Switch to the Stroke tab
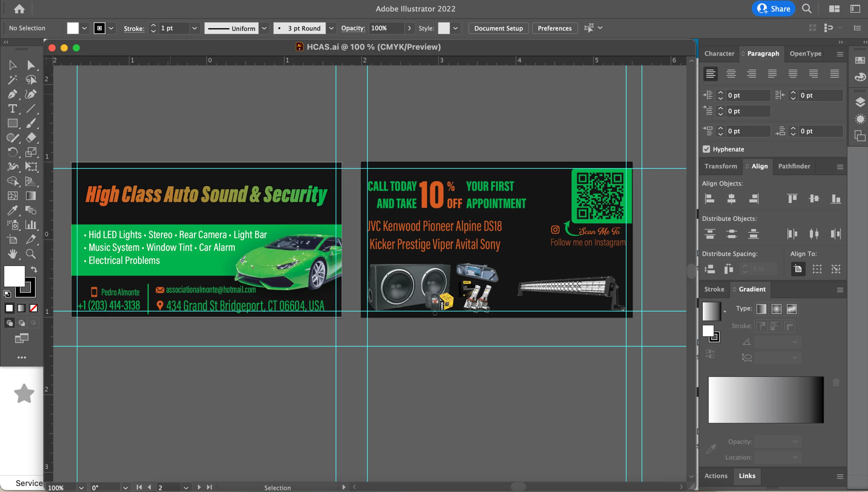The image size is (868, 492). point(714,289)
